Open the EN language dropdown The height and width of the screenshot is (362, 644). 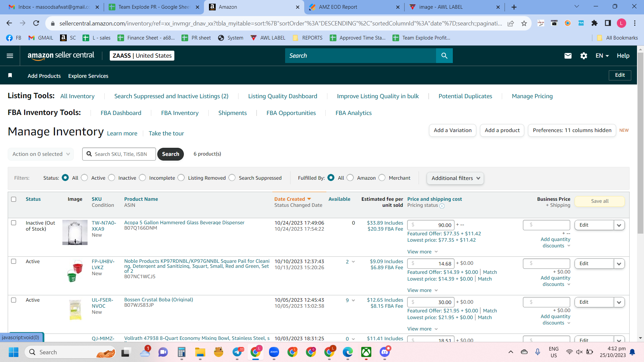[x=602, y=56]
